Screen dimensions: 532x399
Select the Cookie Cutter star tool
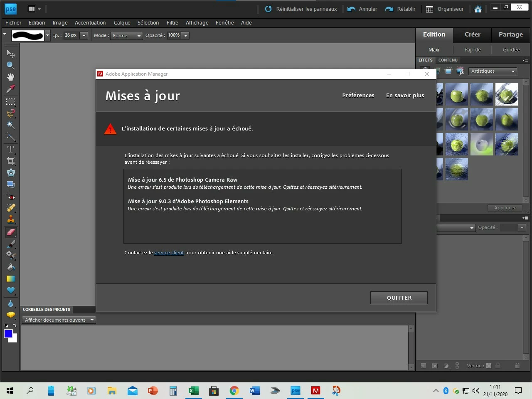click(11, 172)
